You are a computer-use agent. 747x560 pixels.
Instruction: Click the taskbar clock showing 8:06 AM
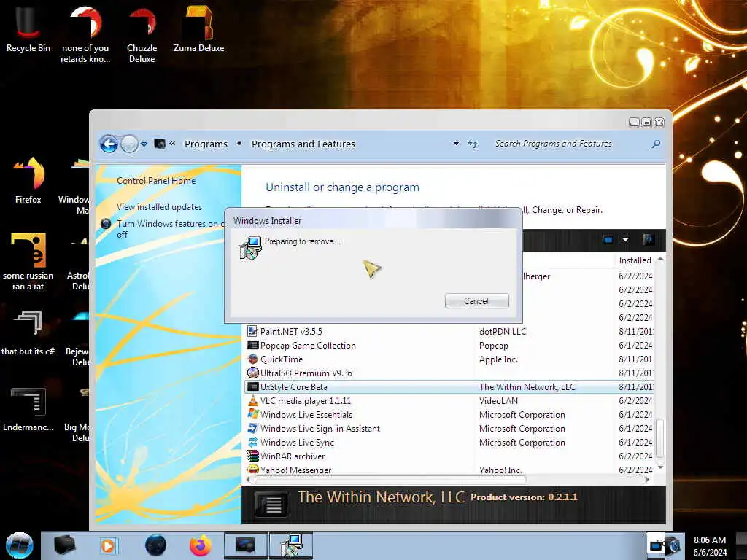point(709,545)
